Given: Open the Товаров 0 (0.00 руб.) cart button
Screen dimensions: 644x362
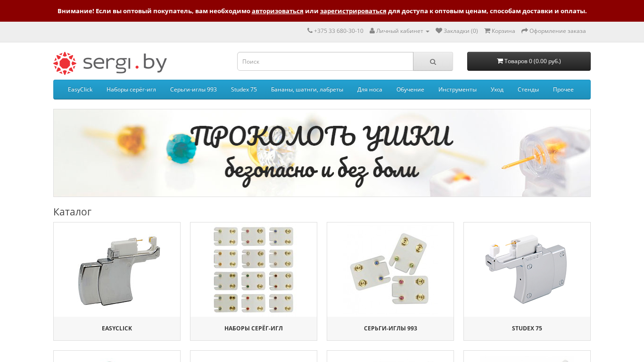Looking at the screenshot, I should point(529,61).
